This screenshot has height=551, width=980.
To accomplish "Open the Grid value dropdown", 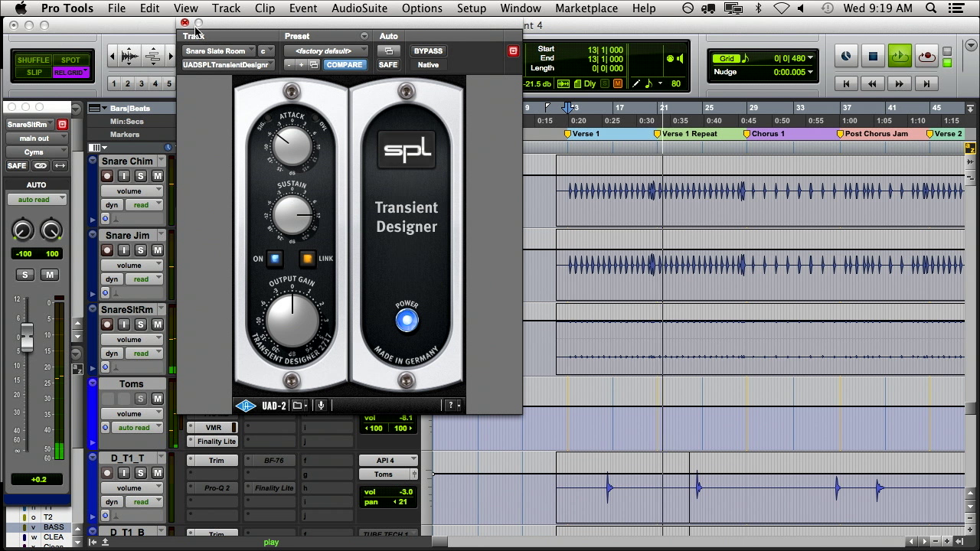I will coord(810,58).
